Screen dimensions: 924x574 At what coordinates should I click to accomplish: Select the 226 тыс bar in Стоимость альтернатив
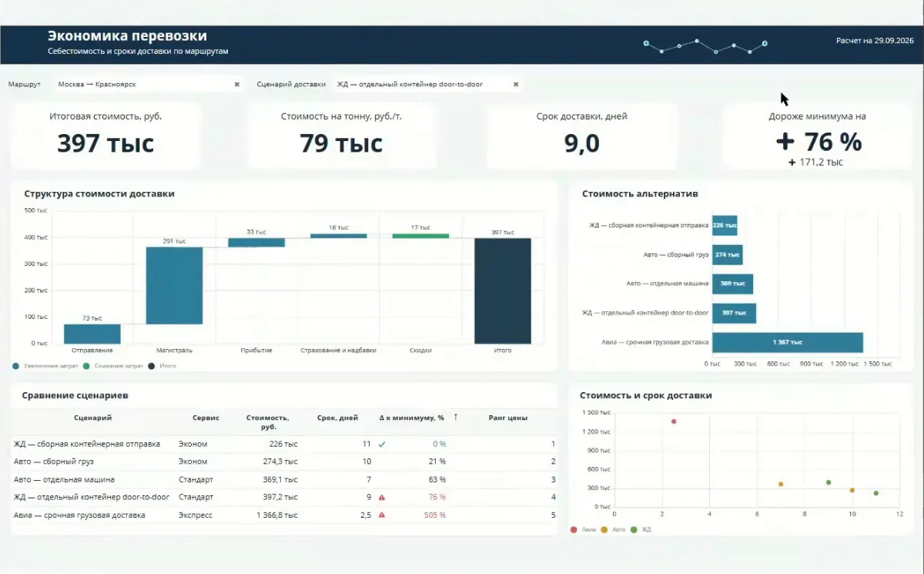(725, 226)
